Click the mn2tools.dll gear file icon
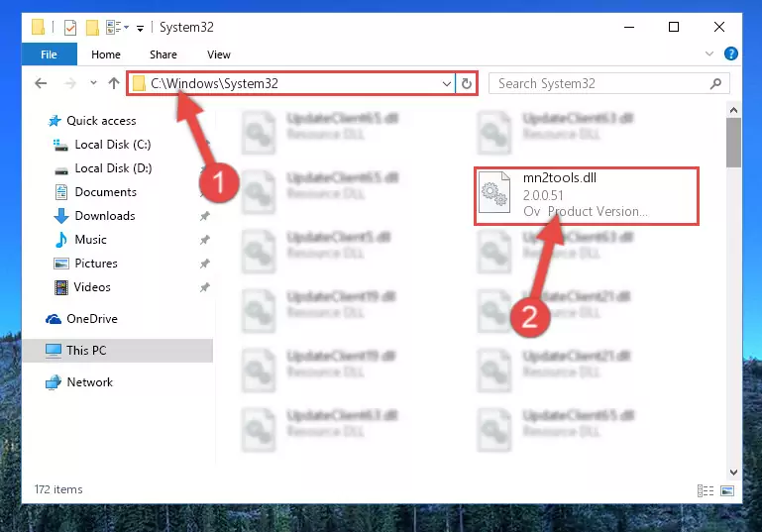 pos(494,193)
